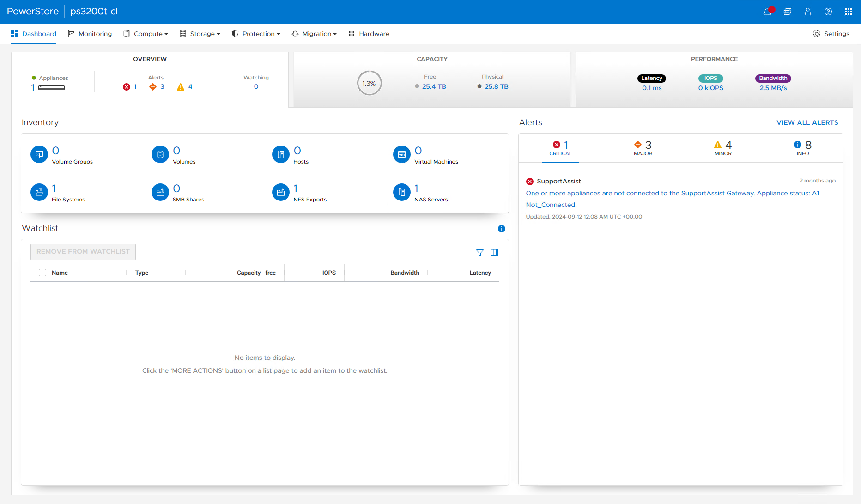Click REMOVE FROM WATCHLIST button
Viewport: 861px width, 504px height.
[83, 252]
